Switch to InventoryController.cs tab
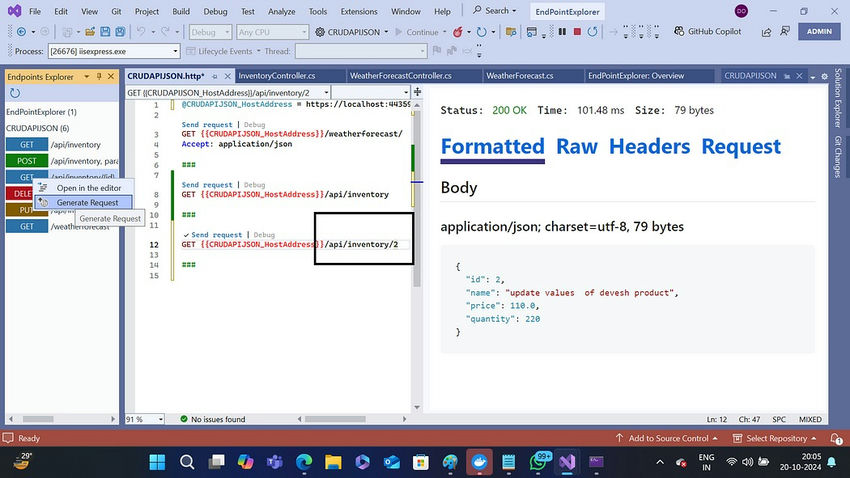This screenshot has width=850, height=478. click(x=276, y=76)
